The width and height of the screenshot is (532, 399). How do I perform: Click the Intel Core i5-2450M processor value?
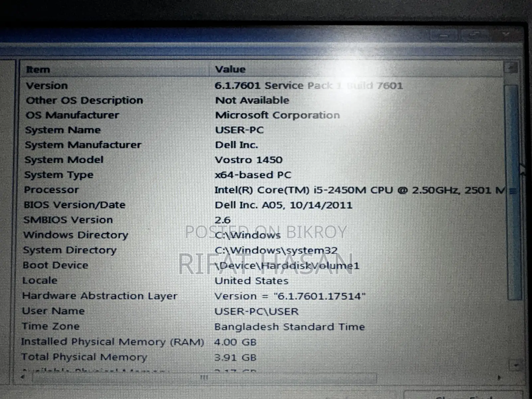tap(360, 190)
